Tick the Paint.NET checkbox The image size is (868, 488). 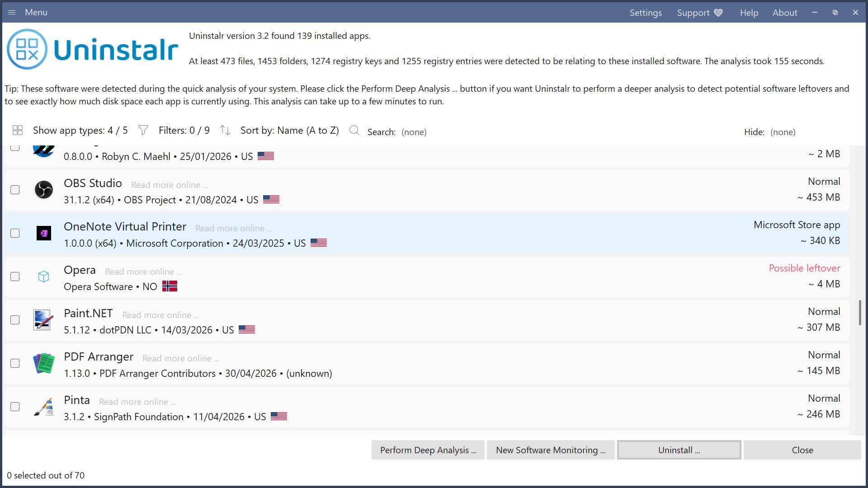(15, 320)
